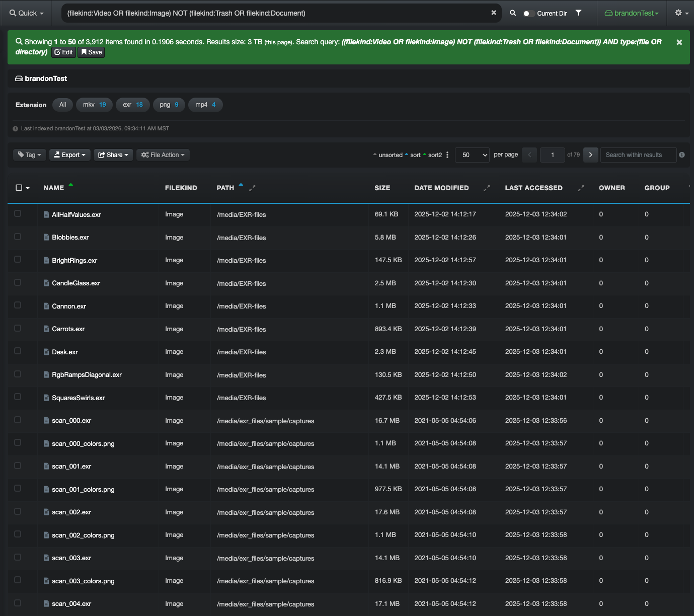The image size is (694, 616).
Task: Open the filter funnel icon
Action: [x=579, y=13]
